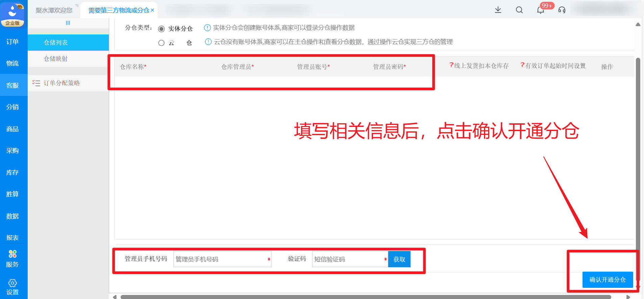
Task: Open the 物流 menu
Action: (13, 63)
